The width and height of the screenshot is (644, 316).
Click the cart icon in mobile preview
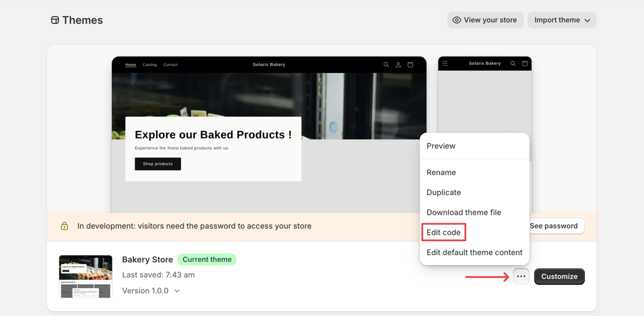click(x=525, y=63)
